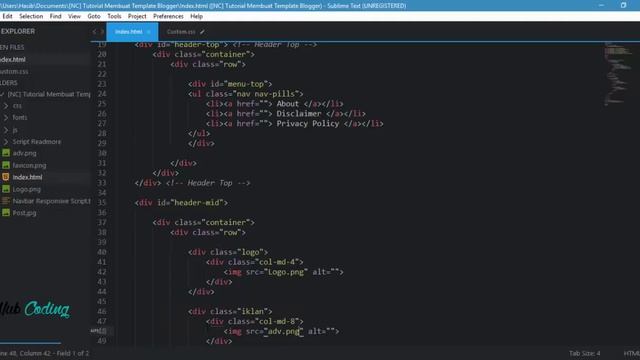The height and width of the screenshot is (360, 640).
Task: Open the View menu
Action: [74, 16]
